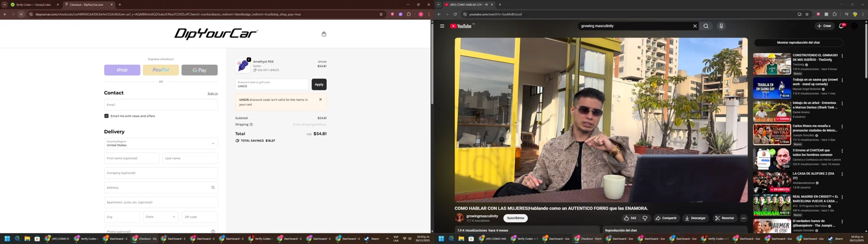The width and height of the screenshot is (868, 244).
Task: Open the State dropdown
Action: click(160, 217)
